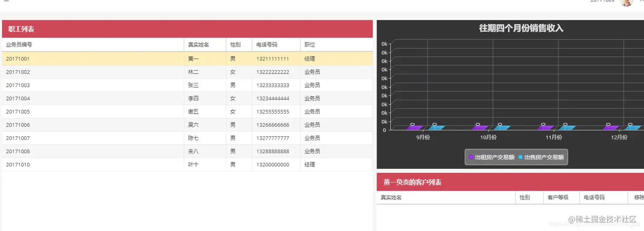Viewport: 644px width, 231px height.
Task: Select employee ID 20171006
Action: 18,125
